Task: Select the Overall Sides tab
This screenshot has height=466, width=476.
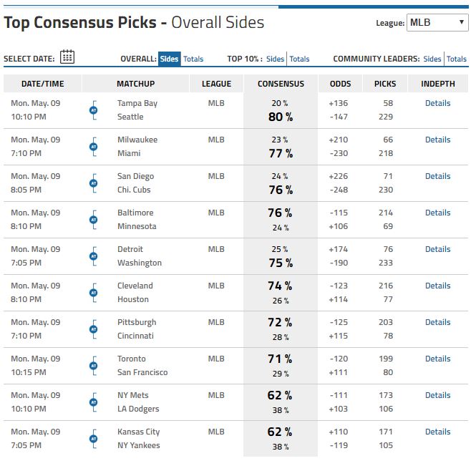Action: [x=170, y=59]
